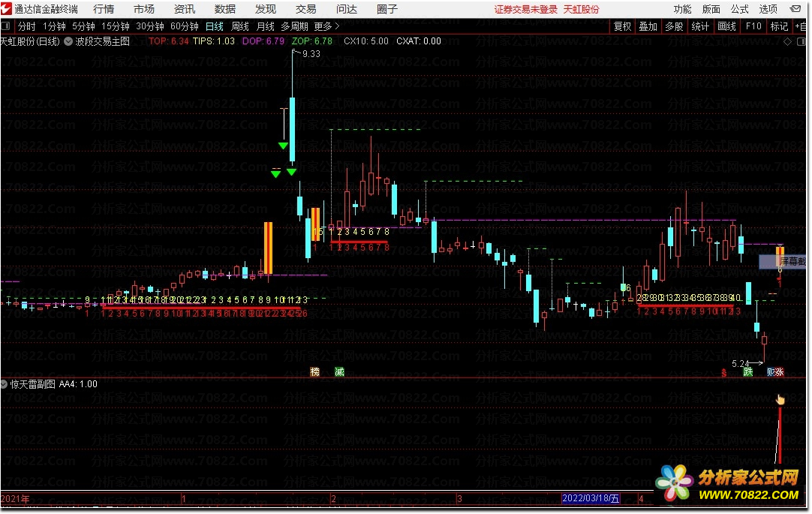The image size is (812, 514).
Task: Switch to the 分时 chart tab
Action: (27, 26)
